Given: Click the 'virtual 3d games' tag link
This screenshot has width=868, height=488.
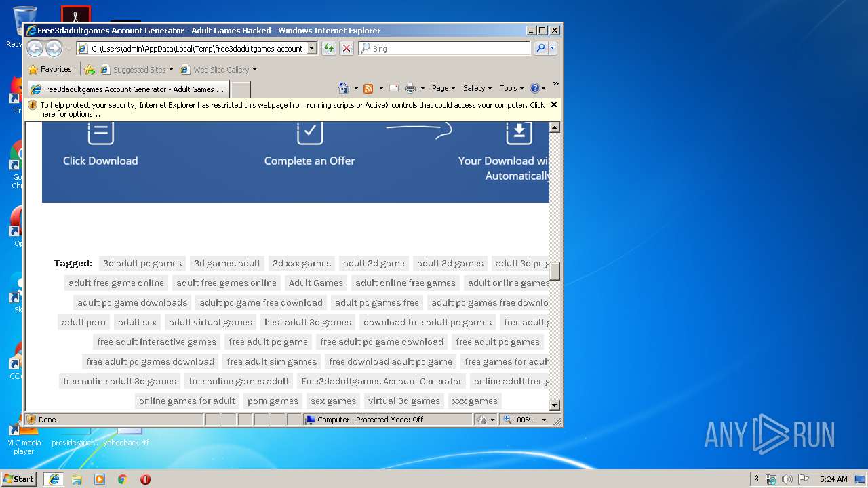Looking at the screenshot, I should point(404,401).
